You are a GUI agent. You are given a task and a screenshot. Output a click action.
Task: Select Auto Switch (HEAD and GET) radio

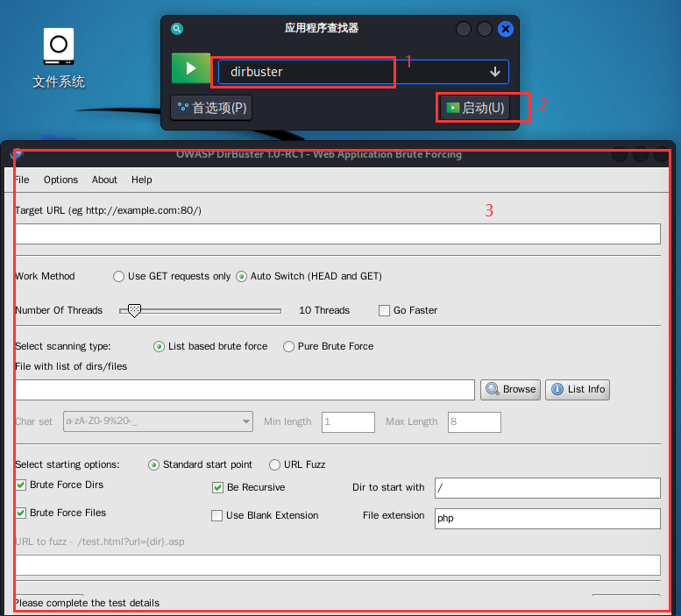(242, 277)
